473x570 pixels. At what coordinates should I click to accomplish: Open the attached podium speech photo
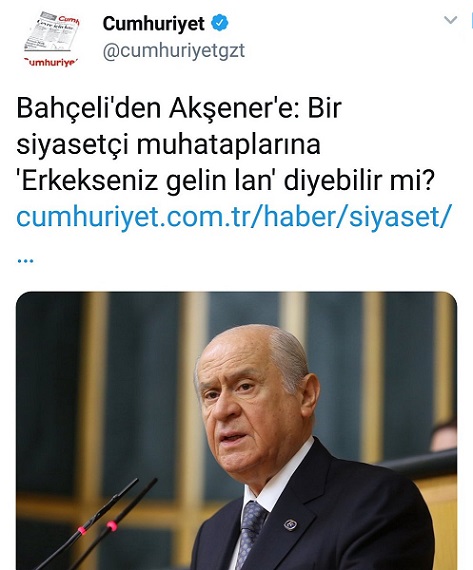click(x=236, y=431)
